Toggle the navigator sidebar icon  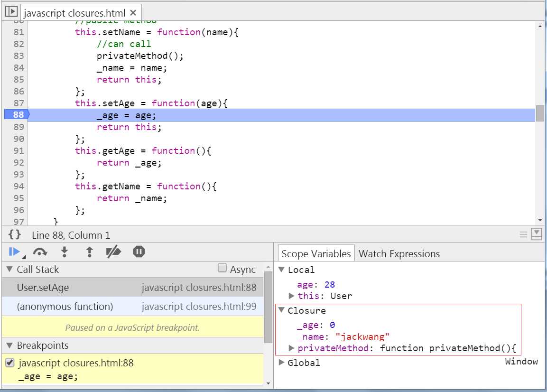click(11, 12)
